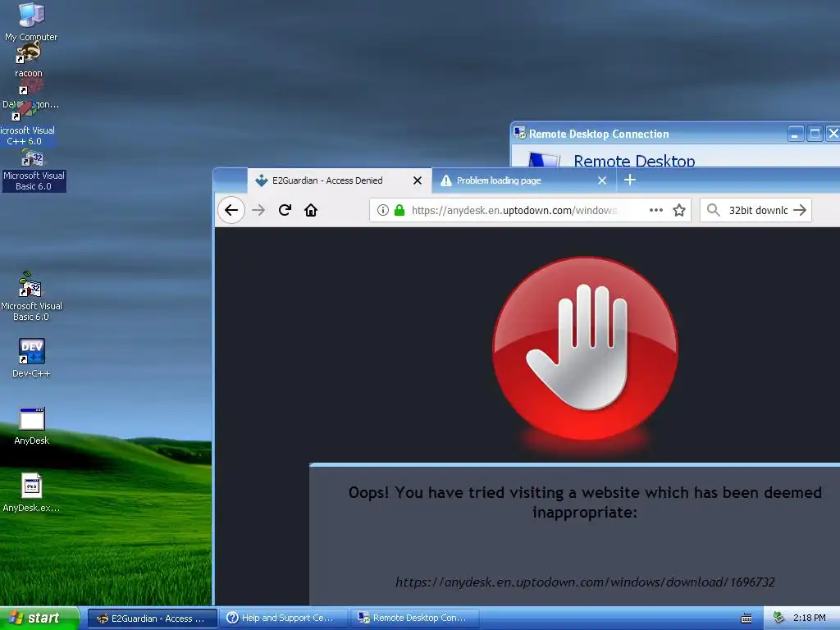
Task: Click the 'Oops! You have tried visiting' message
Action: pos(585,502)
